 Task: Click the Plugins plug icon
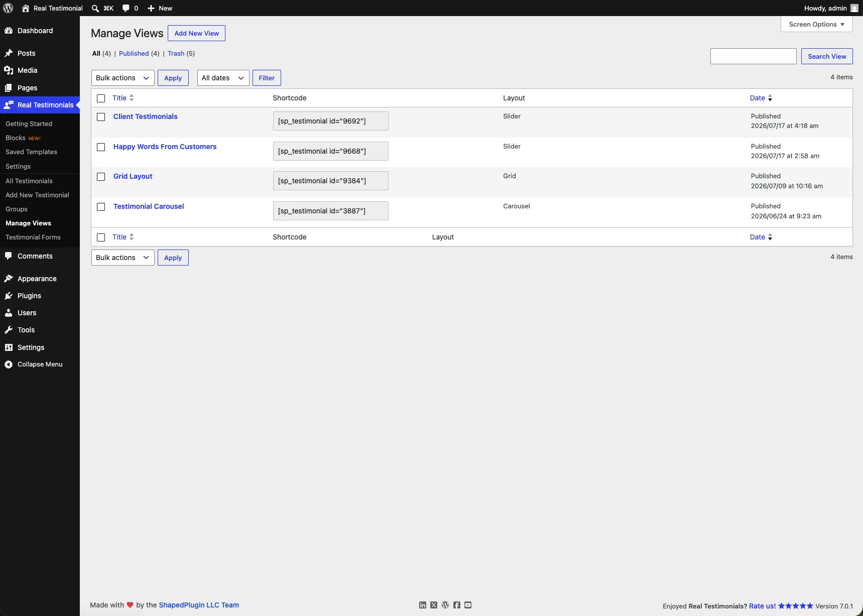pyautogui.click(x=9, y=296)
